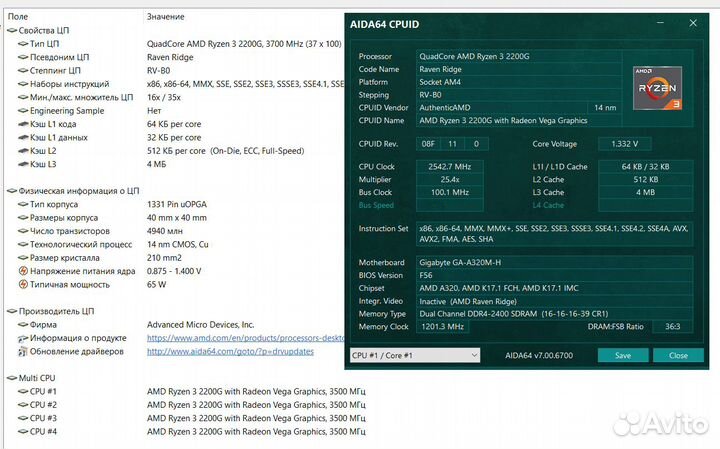The image size is (720, 449).
Task: Click the value 0.875 - 1.400 V
Action: [174, 271]
